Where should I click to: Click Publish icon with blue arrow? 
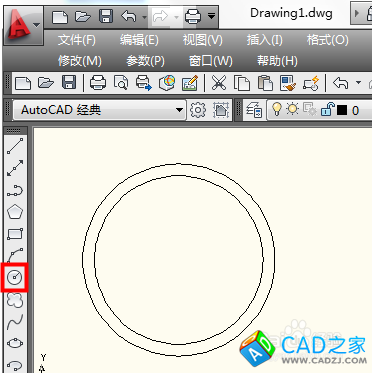(144, 83)
